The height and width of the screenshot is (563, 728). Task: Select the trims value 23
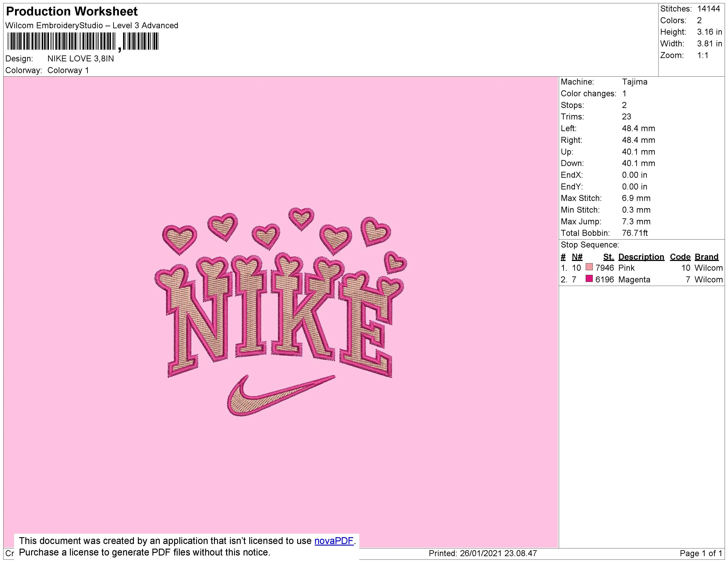click(627, 117)
